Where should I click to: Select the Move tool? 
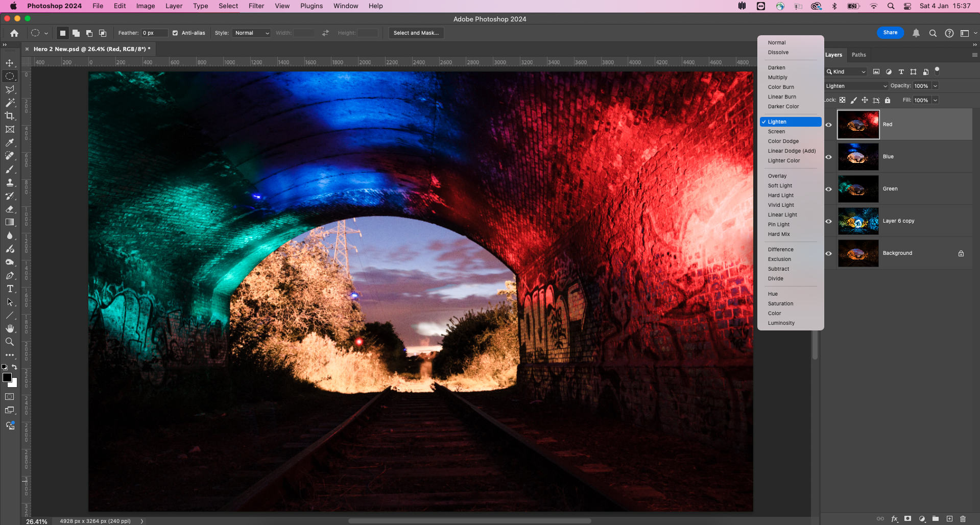pyautogui.click(x=10, y=63)
